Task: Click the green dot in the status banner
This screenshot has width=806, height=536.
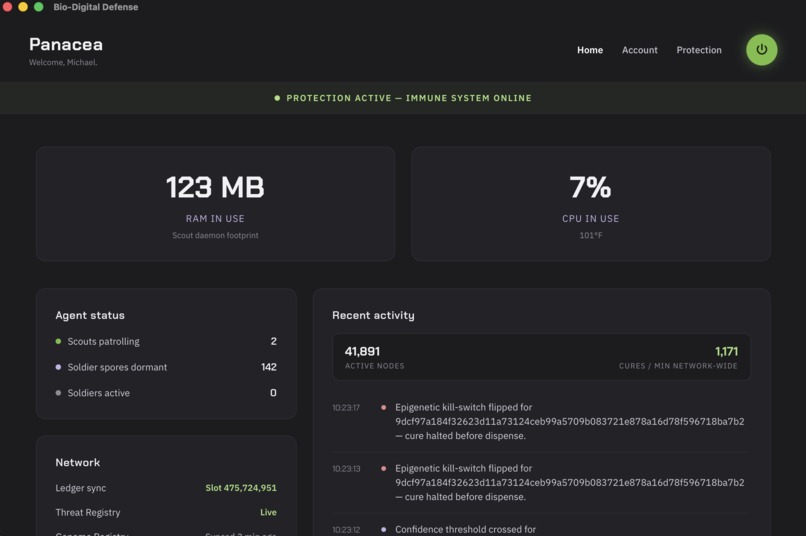Action: pyautogui.click(x=277, y=98)
